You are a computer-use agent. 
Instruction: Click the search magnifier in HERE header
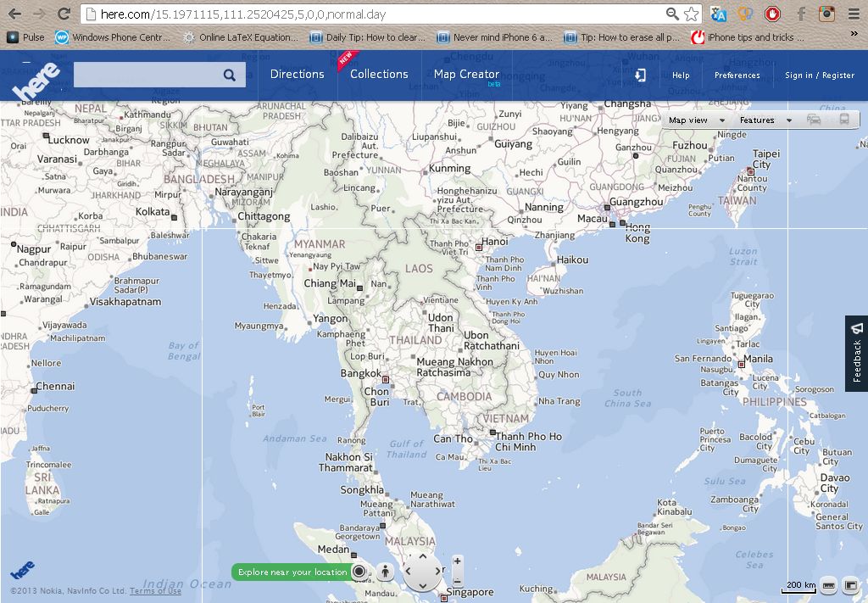coord(229,75)
